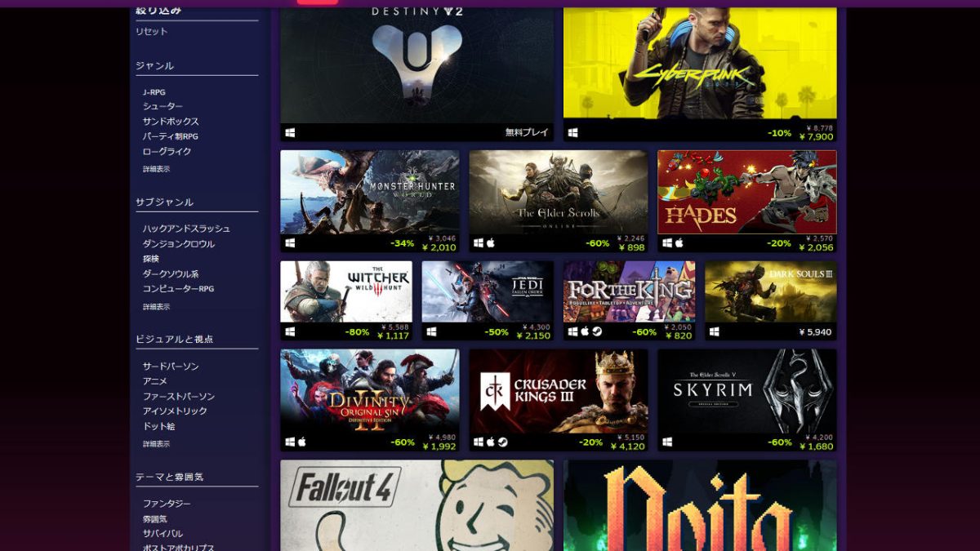Click リセット to clear filters
The height and width of the screenshot is (551, 980).
152,31
